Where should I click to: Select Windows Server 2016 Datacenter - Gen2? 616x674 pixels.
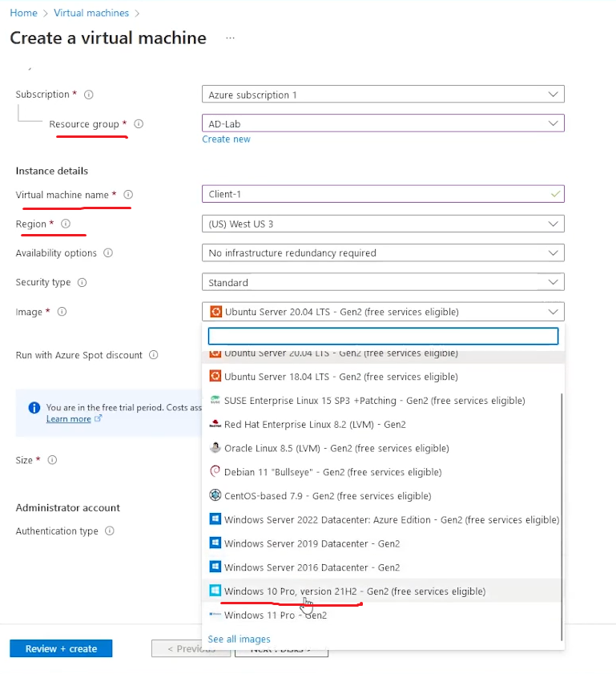pyautogui.click(x=381, y=567)
